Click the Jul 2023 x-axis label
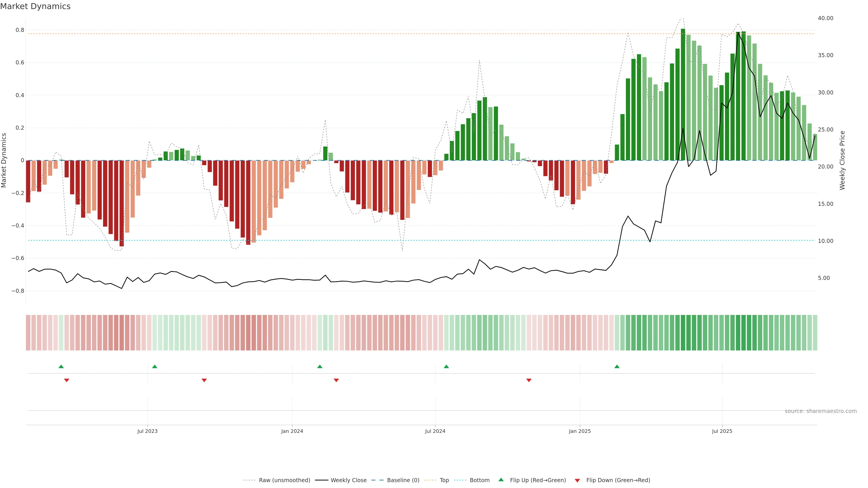868x488 pixels. [x=147, y=431]
